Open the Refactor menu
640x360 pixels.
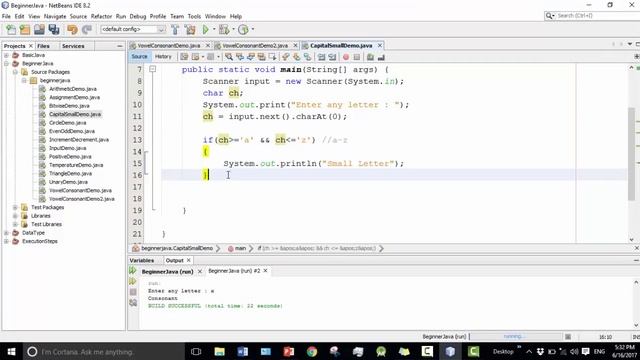click(x=101, y=16)
